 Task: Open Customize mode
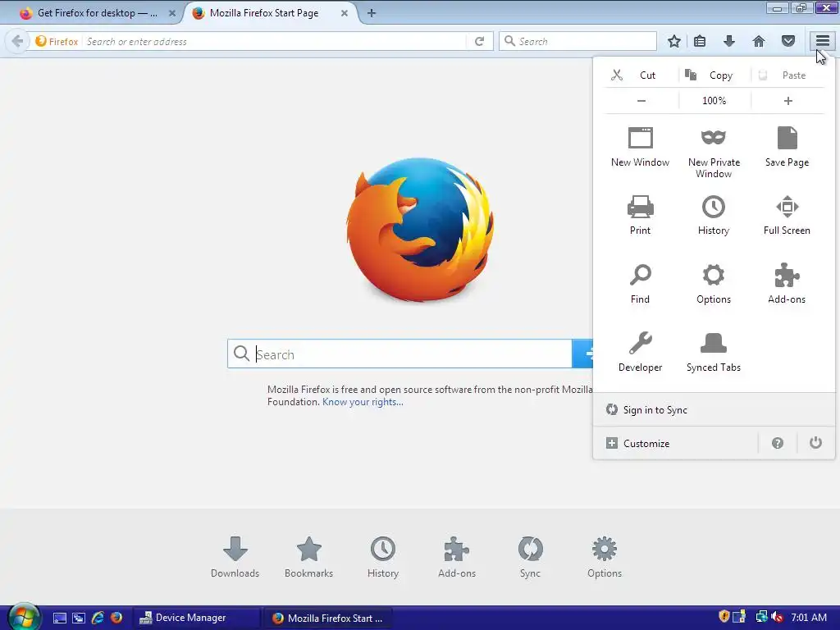pos(675,443)
